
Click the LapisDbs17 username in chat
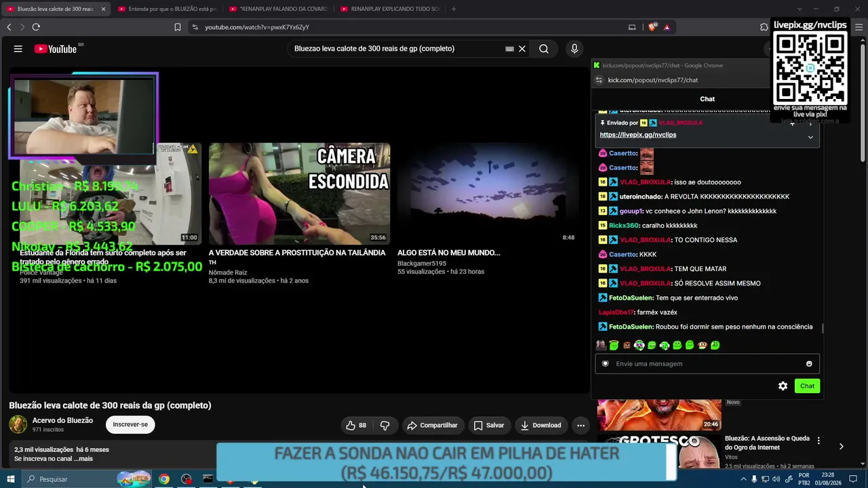tap(616, 312)
